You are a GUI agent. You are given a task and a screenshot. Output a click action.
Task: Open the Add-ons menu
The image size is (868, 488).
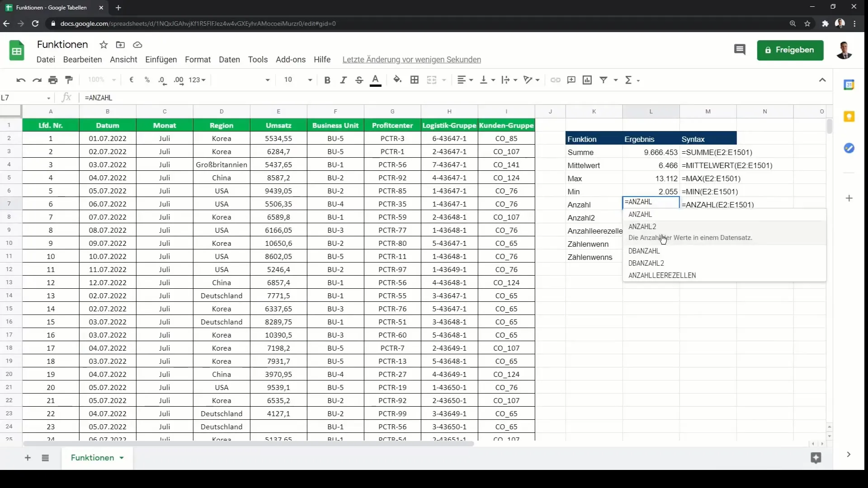pyautogui.click(x=291, y=60)
